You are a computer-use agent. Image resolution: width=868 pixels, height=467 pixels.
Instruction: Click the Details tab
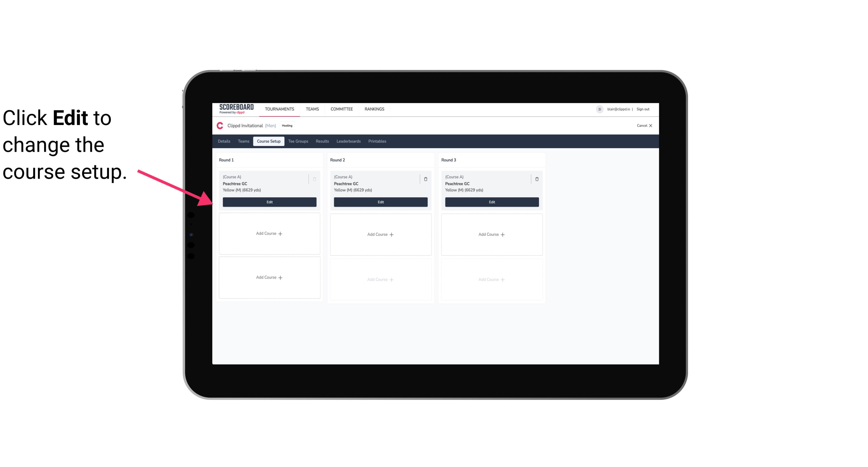[x=225, y=141]
